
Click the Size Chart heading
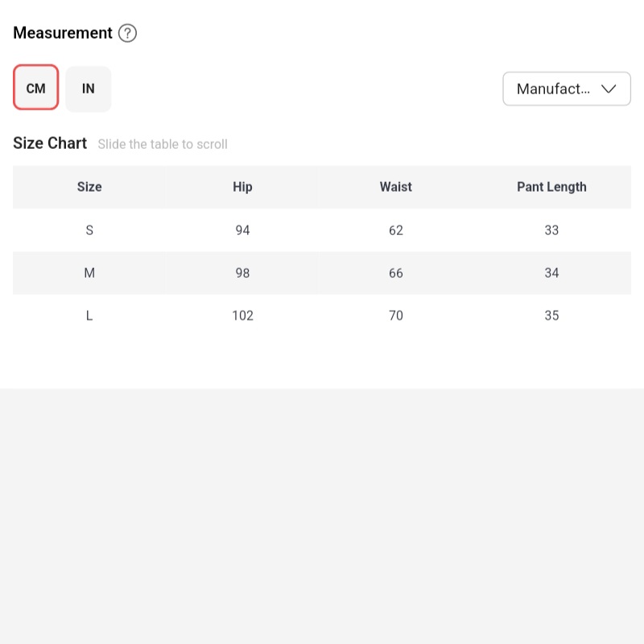[50, 143]
